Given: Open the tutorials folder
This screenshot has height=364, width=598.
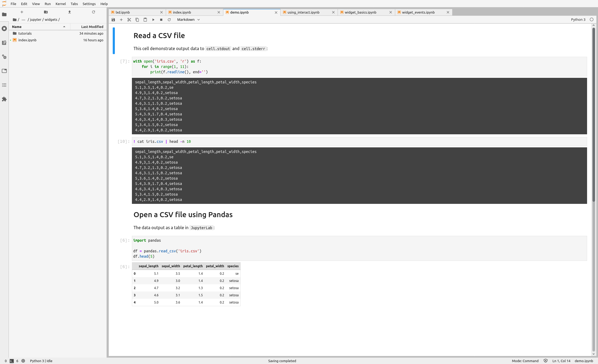Looking at the screenshot, I should tap(25, 33).
